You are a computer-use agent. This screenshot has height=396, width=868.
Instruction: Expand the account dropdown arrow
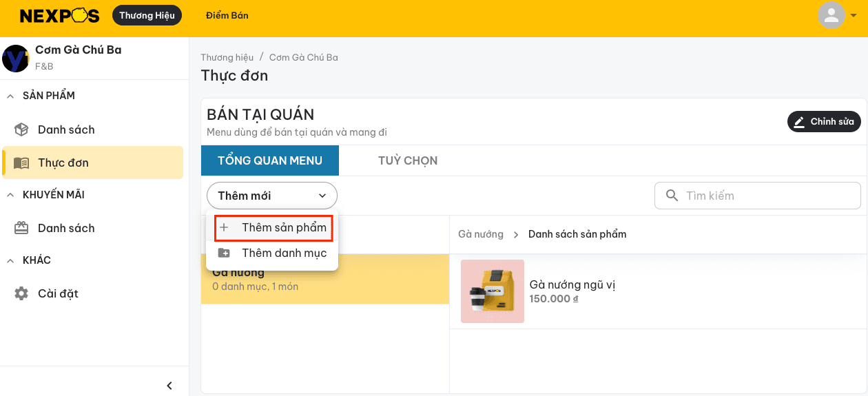pos(854,15)
